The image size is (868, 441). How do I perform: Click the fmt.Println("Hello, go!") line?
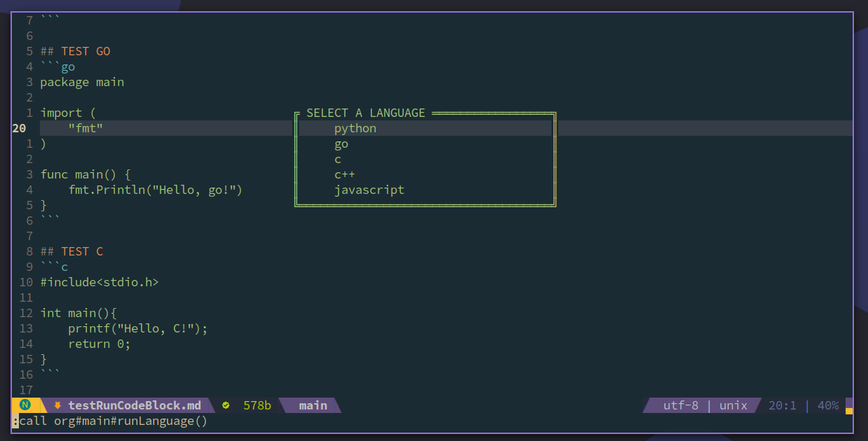point(156,190)
